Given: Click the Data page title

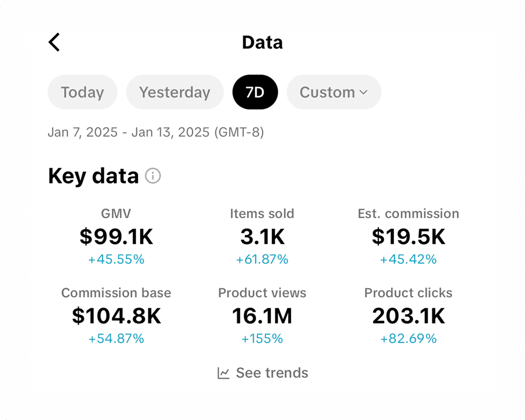Looking at the screenshot, I should 262,42.
